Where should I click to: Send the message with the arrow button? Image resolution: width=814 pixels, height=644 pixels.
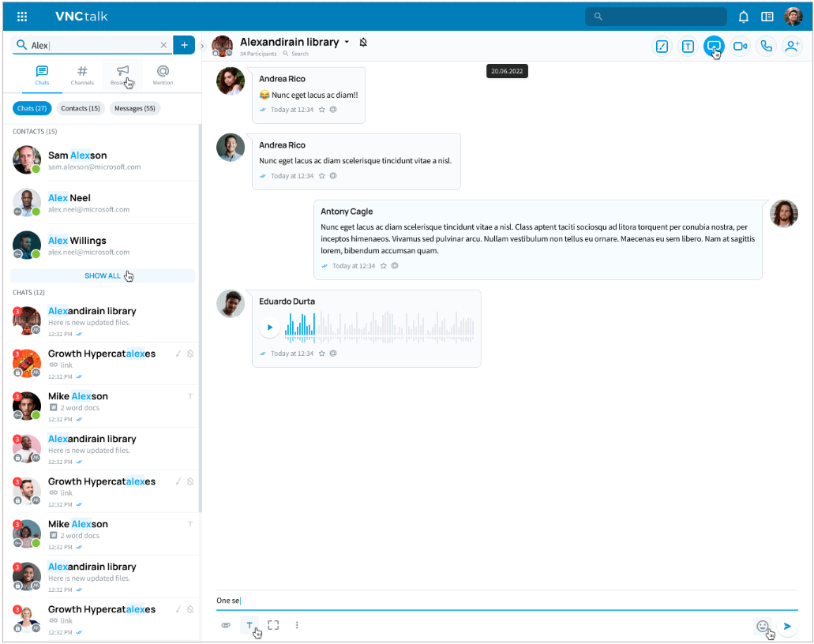[x=787, y=626]
